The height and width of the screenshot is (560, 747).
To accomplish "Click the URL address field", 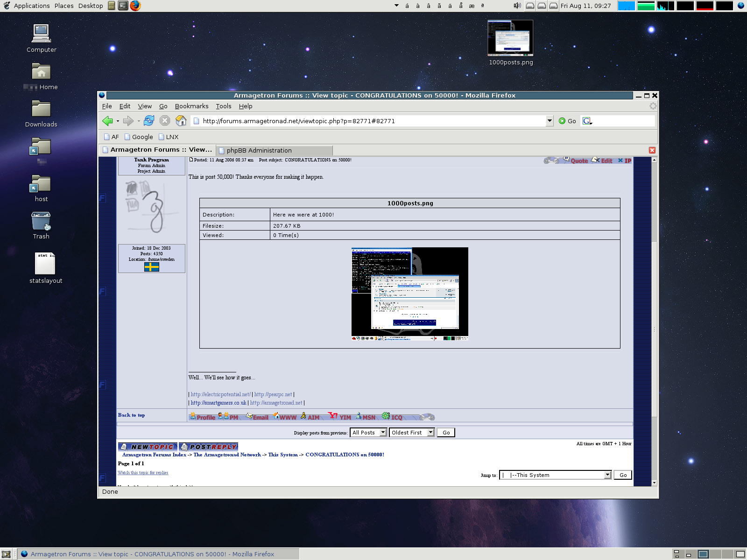I will click(x=369, y=121).
